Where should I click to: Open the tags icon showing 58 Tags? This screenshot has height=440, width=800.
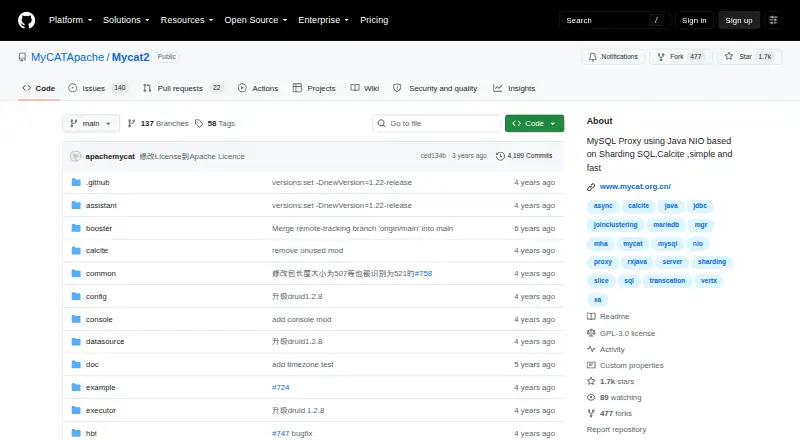pyautogui.click(x=199, y=124)
